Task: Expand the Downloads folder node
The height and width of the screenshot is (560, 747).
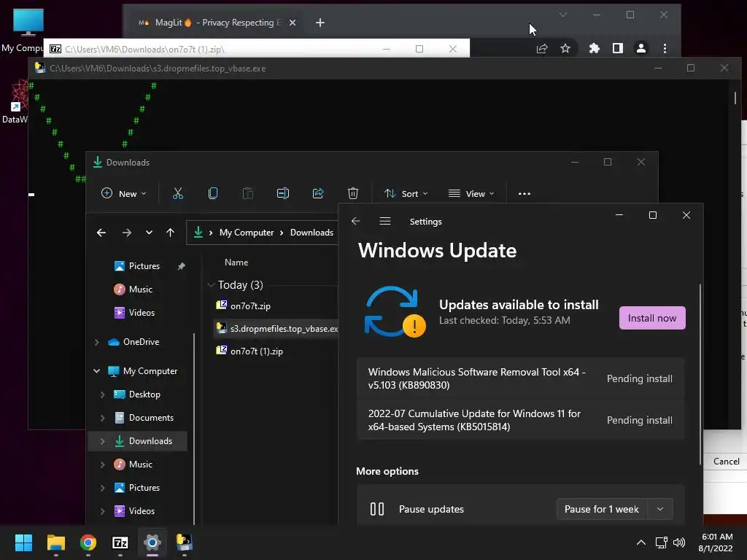Action: click(x=102, y=441)
